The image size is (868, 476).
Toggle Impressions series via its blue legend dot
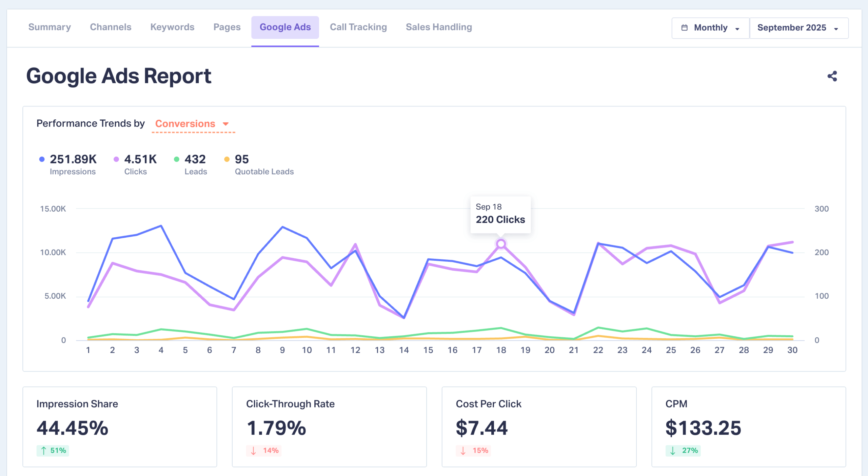tap(42, 159)
